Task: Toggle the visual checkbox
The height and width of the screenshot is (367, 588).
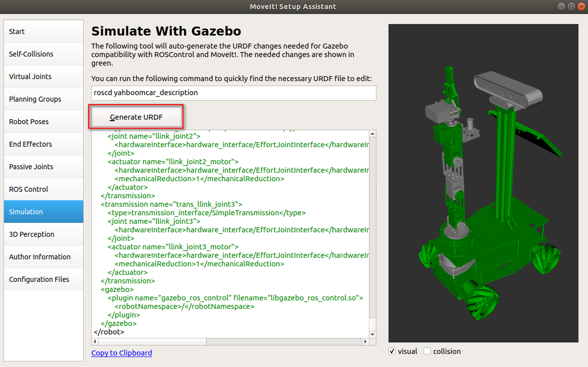Action: coord(392,351)
